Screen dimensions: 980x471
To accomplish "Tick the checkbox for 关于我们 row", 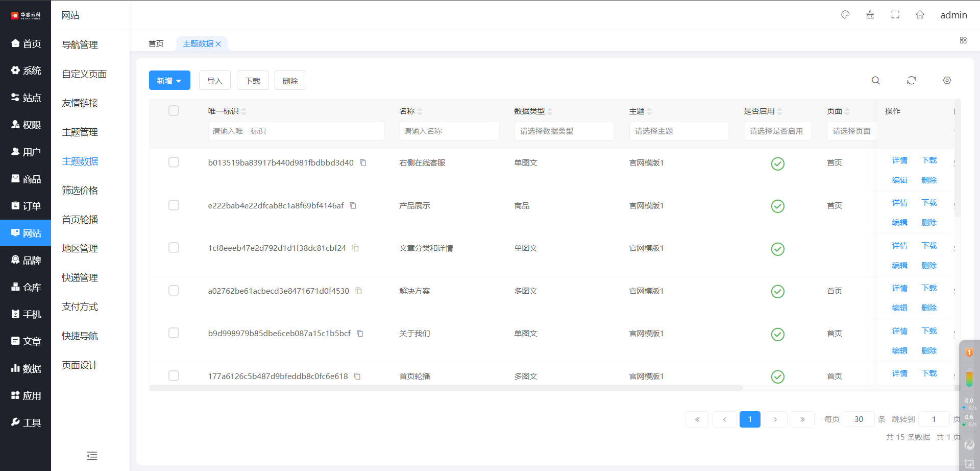I will pos(174,333).
